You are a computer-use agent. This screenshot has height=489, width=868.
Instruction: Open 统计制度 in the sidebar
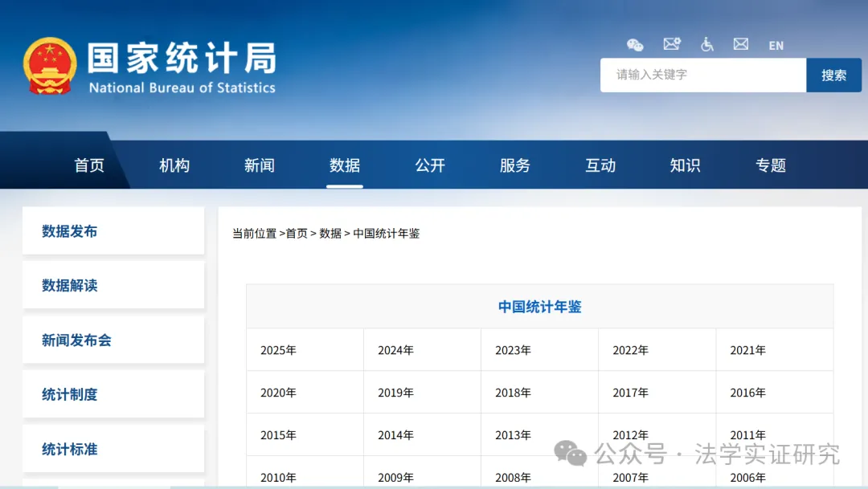click(113, 394)
